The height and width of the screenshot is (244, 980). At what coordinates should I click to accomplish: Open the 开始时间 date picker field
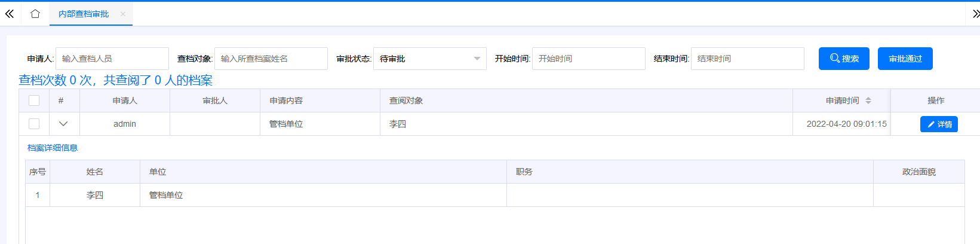point(588,59)
